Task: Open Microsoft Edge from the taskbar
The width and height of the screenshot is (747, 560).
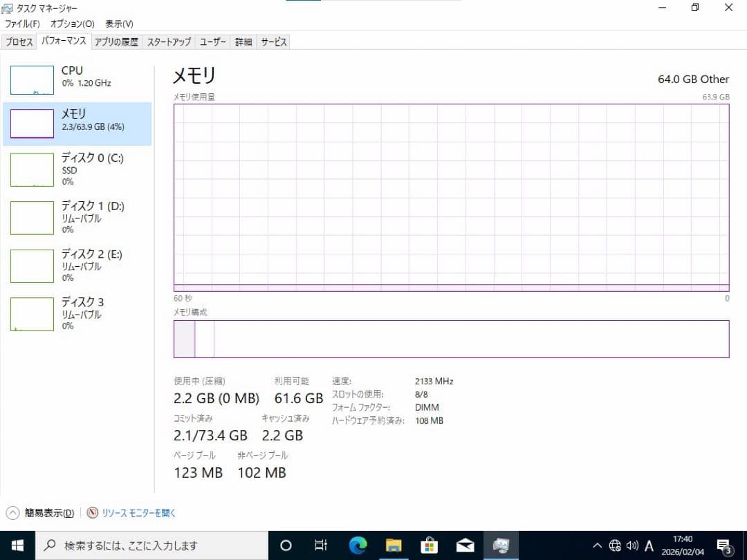Action: tap(358, 545)
